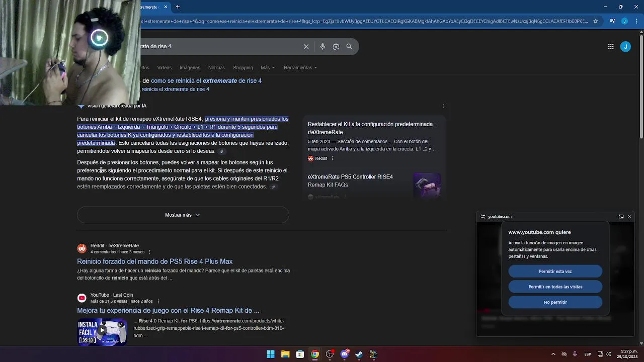Open Mejora tu experiencia de juego result
This screenshot has height=362, width=644.
(168, 310)
